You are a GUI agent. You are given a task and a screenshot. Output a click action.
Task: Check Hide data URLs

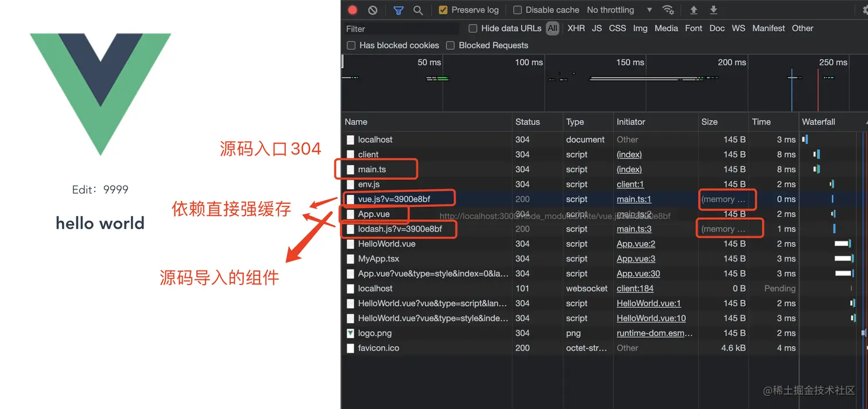[x=473, y=28]
